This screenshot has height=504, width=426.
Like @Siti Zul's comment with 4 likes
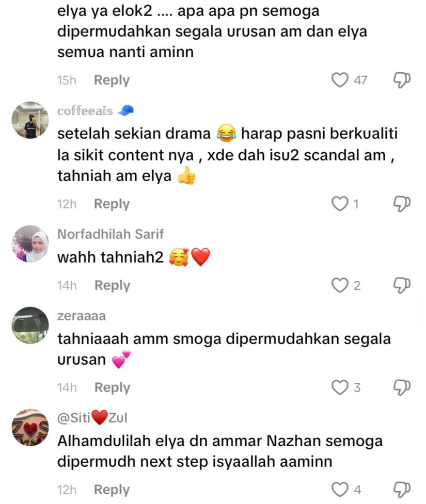pos(340,490)
